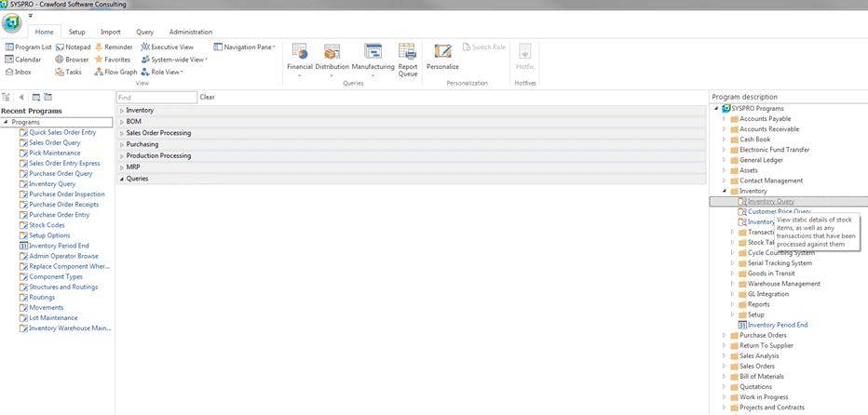Collapse Inventory folder in Program description tree

coord(725,192)
